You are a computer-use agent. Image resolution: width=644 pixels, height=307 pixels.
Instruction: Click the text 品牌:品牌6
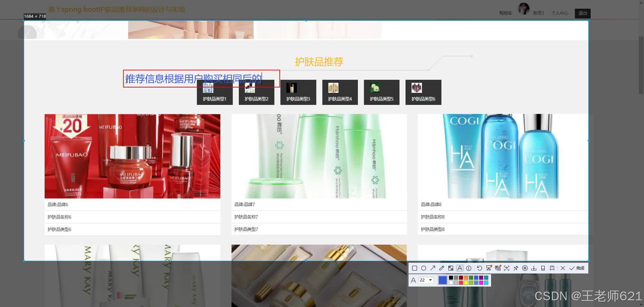(x=58, y=204)
